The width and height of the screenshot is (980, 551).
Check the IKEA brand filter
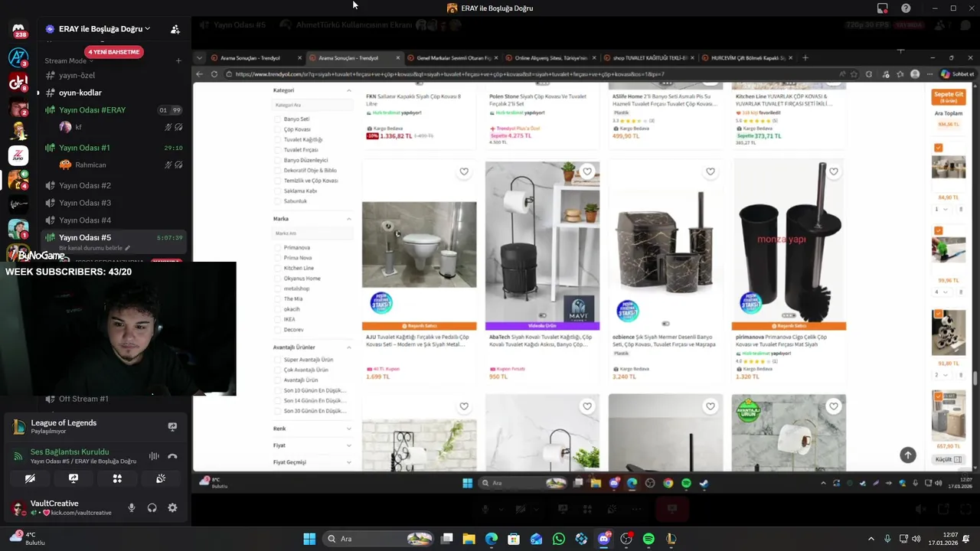(x=277, y=319)
